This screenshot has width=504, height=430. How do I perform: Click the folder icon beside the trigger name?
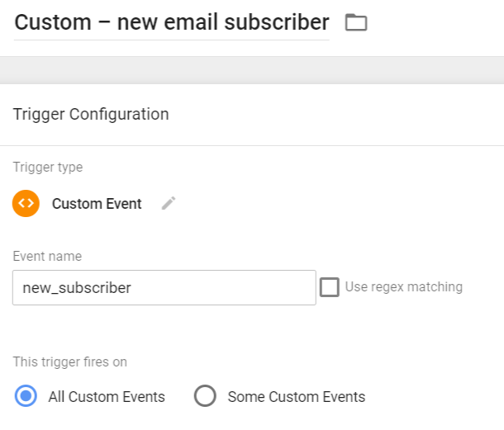[x=356, y=22]
